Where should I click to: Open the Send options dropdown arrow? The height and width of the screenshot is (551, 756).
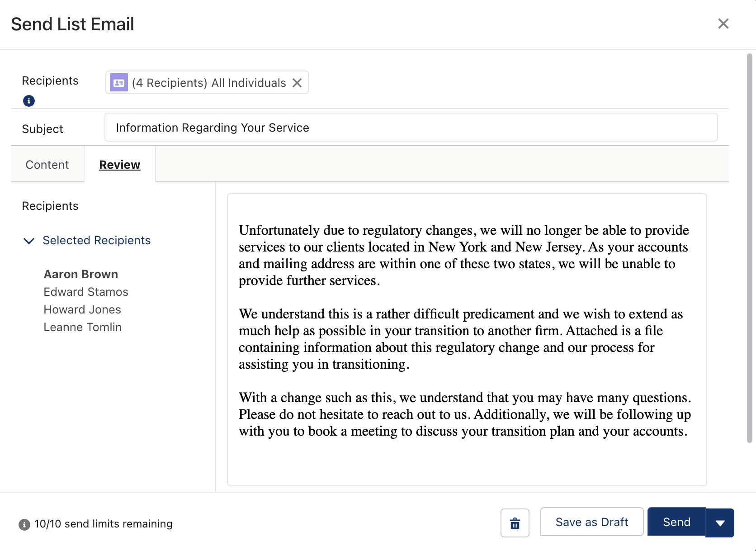[x=720, y=523]
